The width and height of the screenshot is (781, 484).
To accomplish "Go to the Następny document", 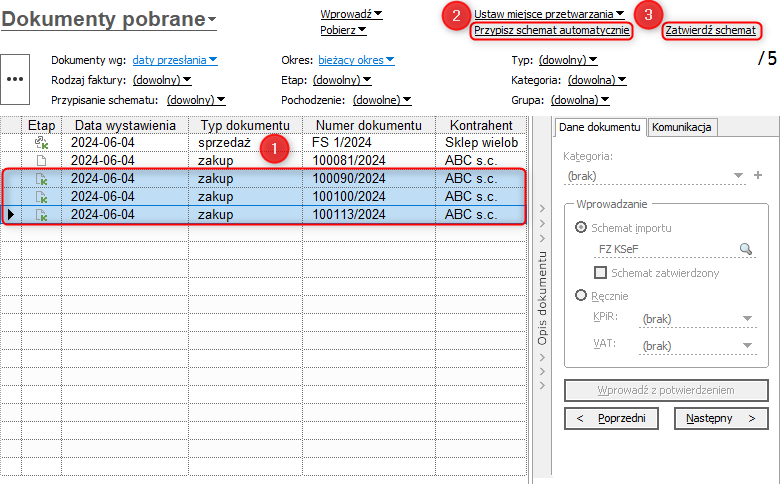I will [x=721, y=418].
